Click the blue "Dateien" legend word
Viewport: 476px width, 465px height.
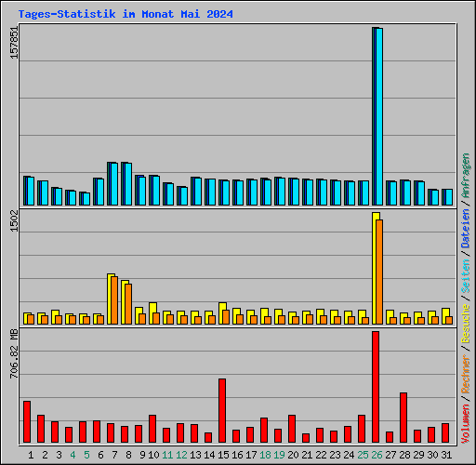click(x=466, y=229)
